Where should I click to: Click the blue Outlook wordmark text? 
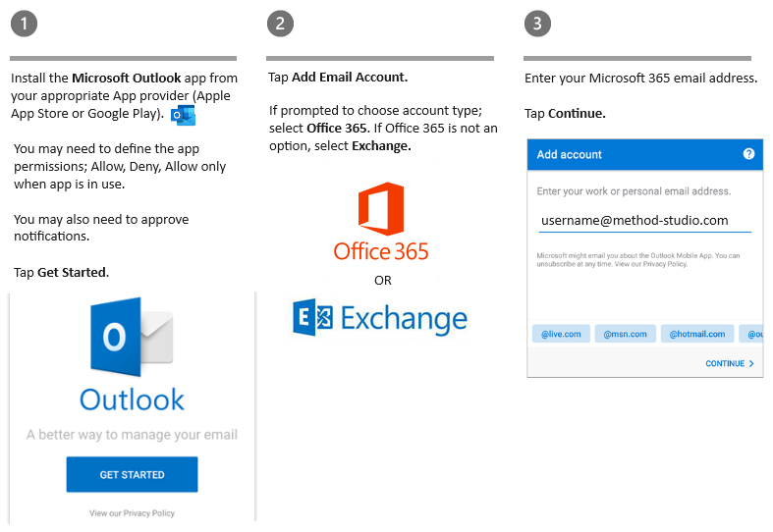pos(133,399)
